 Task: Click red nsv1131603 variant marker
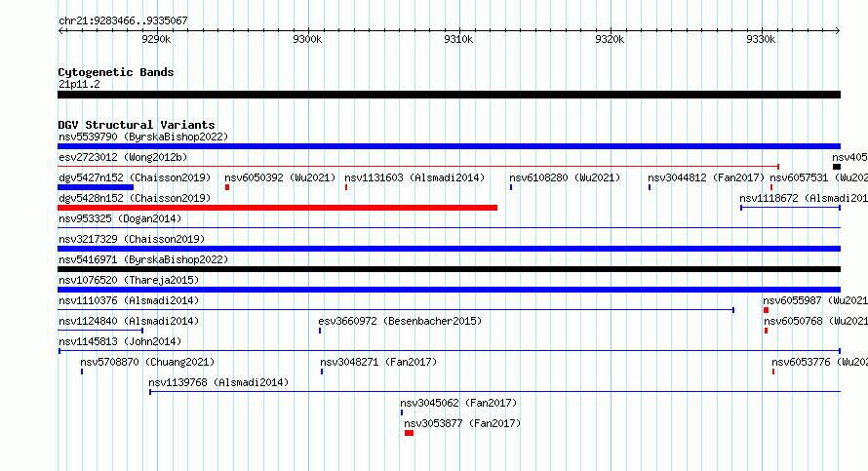tap(346, 187)
